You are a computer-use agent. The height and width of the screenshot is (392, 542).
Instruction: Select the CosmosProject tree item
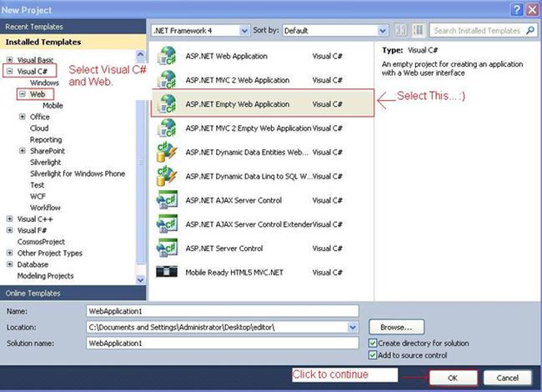click(x=41, y=242)
